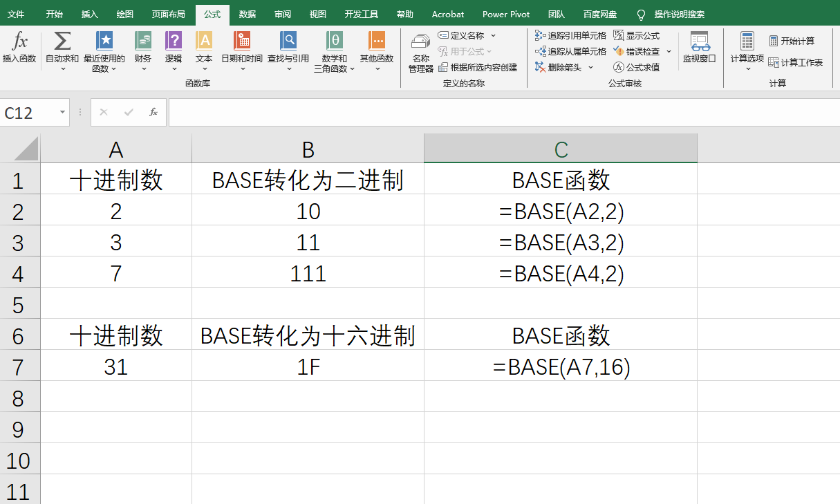Switch to the 页面布局 tab

click(169, 14)
